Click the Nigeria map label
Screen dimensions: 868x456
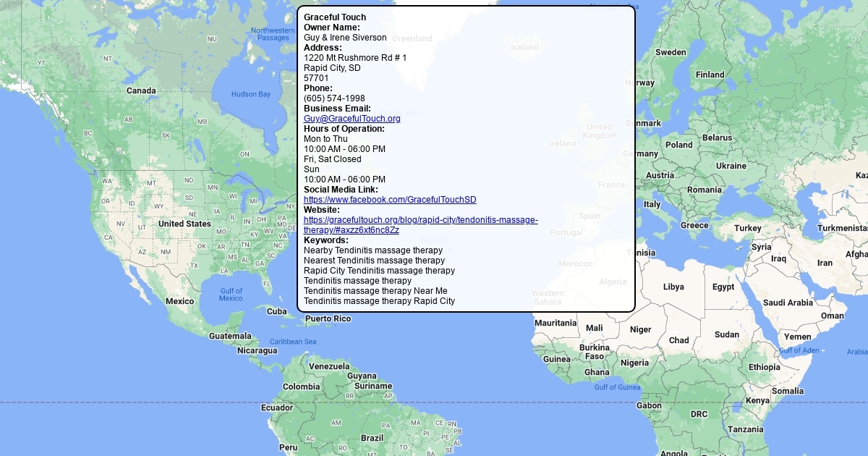(634, 363)
